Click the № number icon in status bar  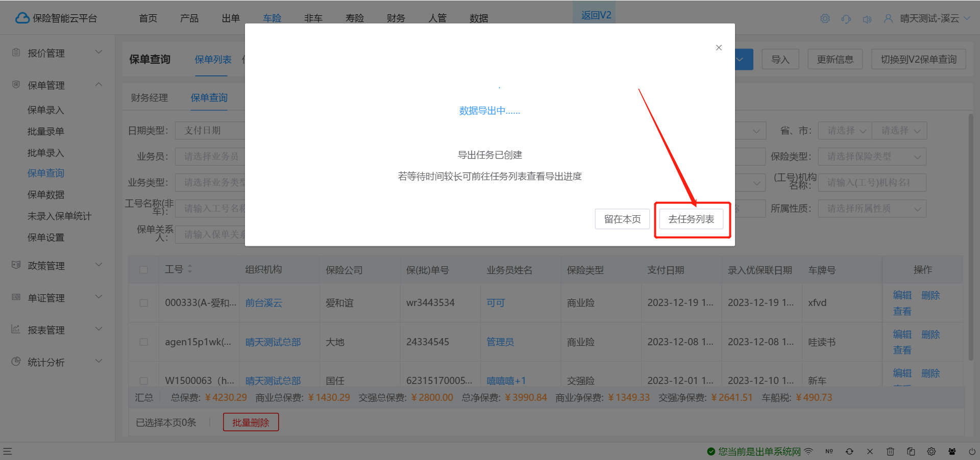829,451
